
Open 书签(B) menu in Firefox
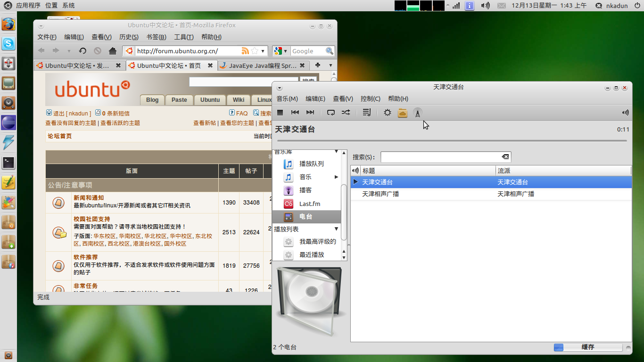coord(156,37)
